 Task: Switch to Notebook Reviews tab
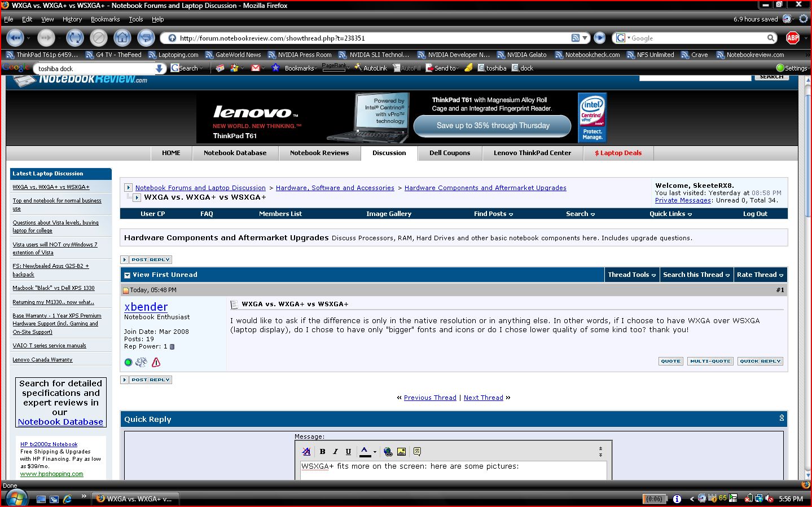coord(319,153)
